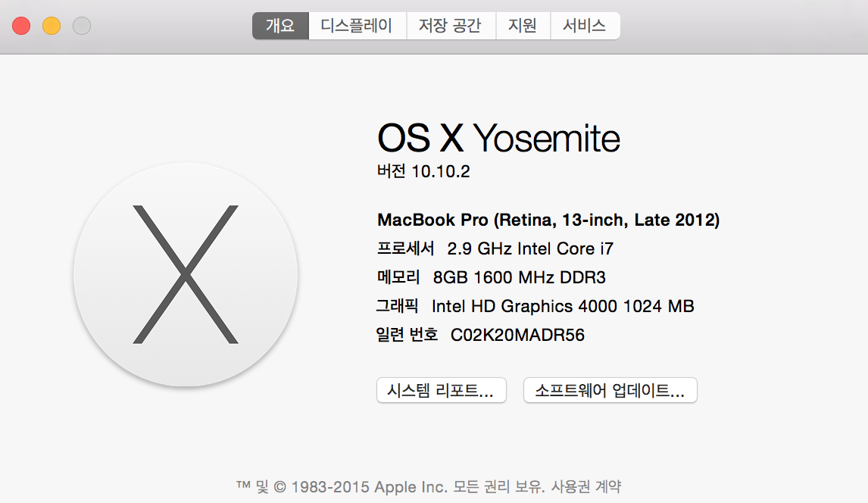Go to the 지원 tab
This screenshot has height=503, width=868.
point(523,26)
